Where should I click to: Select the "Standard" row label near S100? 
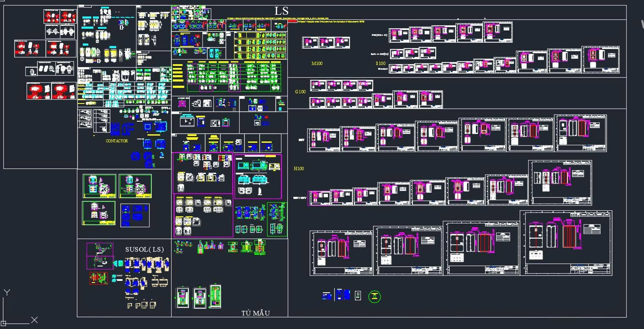[382, 68]
